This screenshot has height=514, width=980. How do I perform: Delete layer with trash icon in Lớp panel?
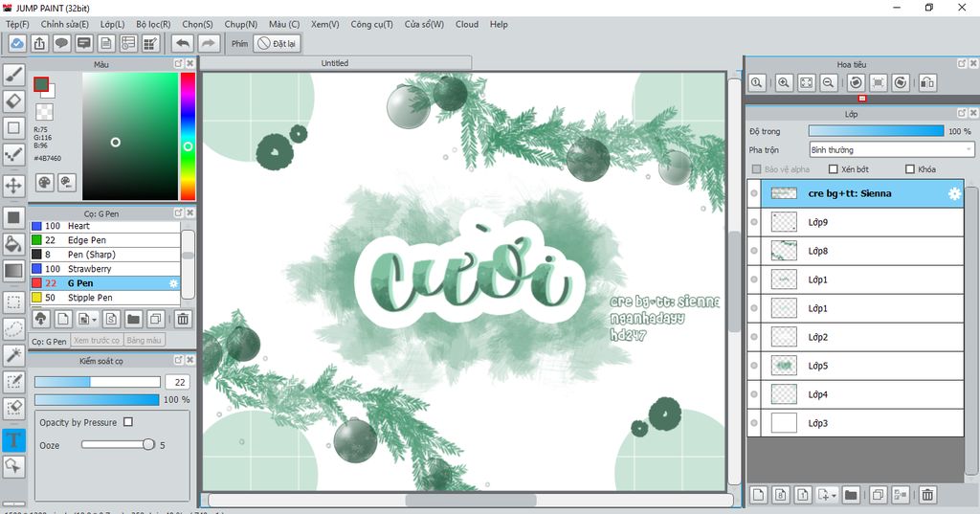(927, 495)
